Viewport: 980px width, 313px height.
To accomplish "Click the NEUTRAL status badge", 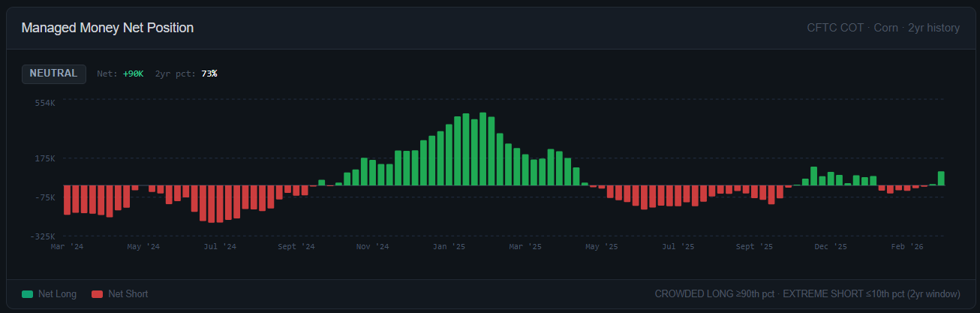I will coord(53,74).
